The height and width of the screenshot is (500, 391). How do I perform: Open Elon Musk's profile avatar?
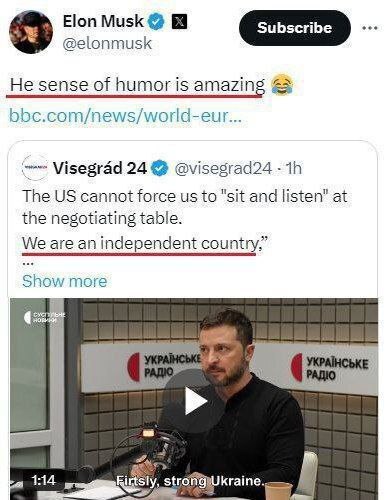[31, 32]
